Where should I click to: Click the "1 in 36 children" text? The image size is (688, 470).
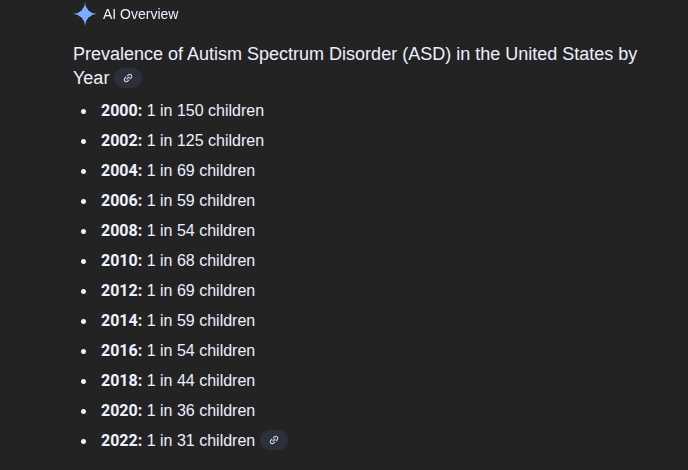tap(201, 410)
